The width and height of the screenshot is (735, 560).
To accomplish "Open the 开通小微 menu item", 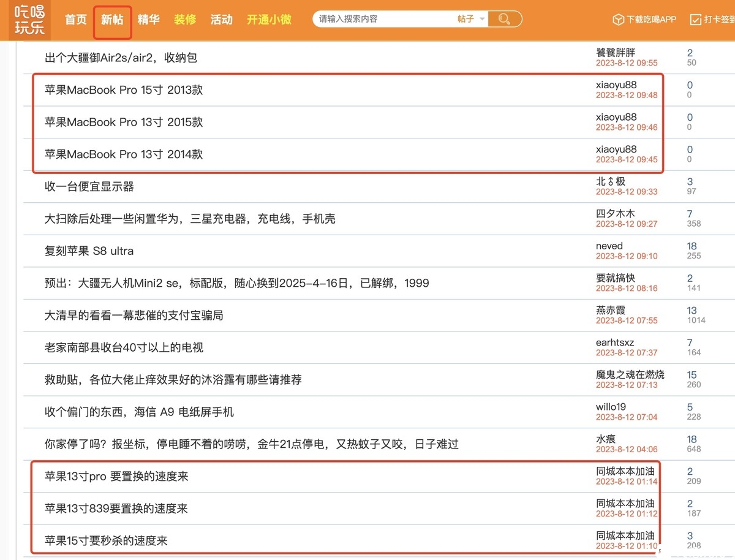I will [x=269, y=19].
